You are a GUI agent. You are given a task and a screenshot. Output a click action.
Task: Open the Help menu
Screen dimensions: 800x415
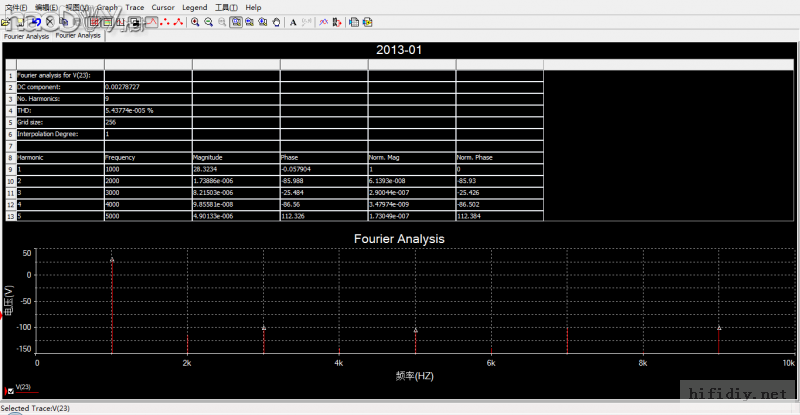click(253, 7)
